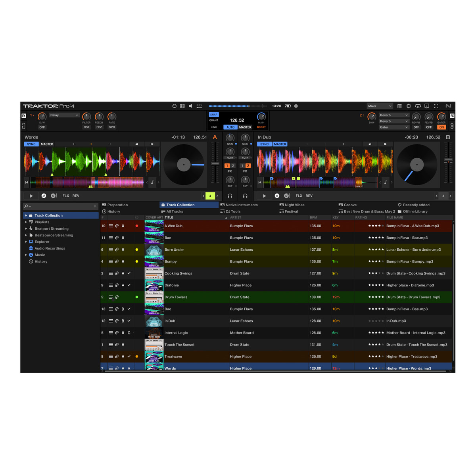The height and width of the screenshot is (476, 476).
Task: Click the headphone cue icon on deck A
Action: click(231, 196)
